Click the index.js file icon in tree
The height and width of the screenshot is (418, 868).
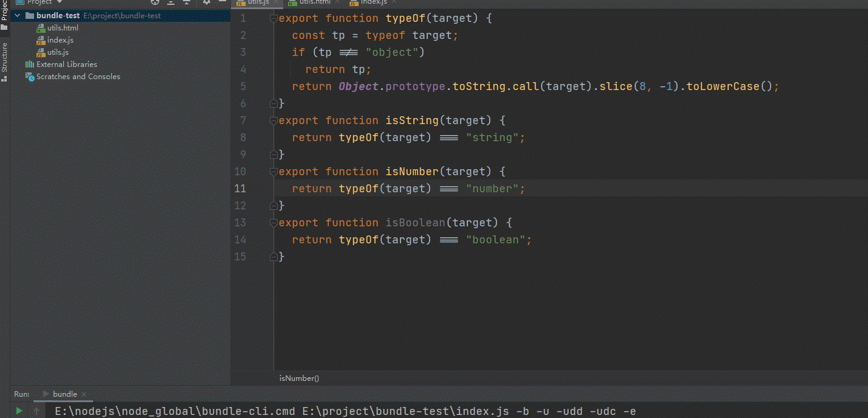41,40
